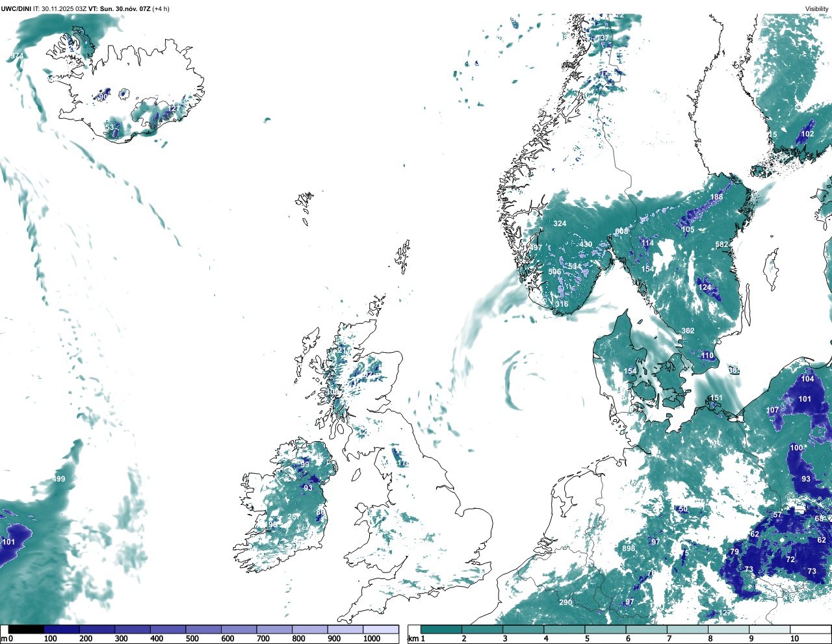Viewport: 832px width, 644px height.
Task: Click the 9–10 km white legend swatch
Action: point(770,629)
